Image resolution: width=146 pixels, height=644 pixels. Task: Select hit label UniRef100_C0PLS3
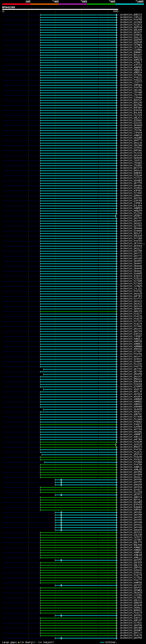(x=131, y=18)
